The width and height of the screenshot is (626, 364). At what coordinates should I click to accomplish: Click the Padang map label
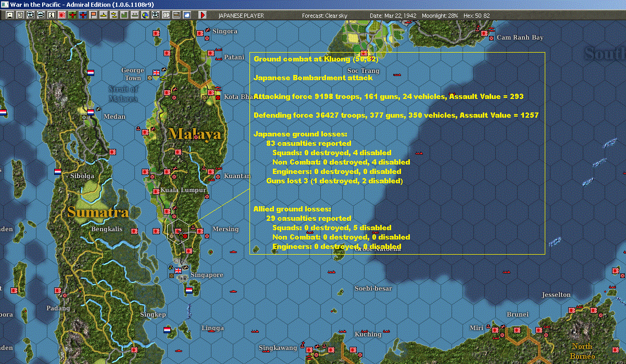click(57, 308)
